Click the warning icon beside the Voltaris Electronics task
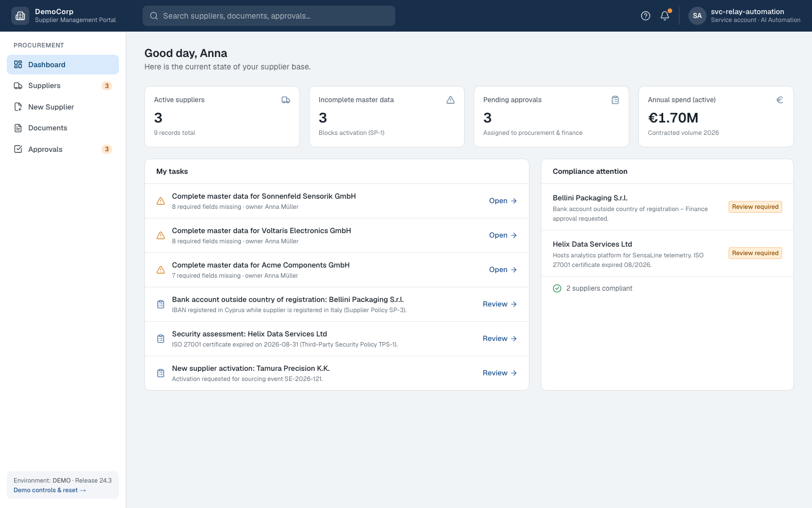This screenshot has width=812, height=508. 161,235
